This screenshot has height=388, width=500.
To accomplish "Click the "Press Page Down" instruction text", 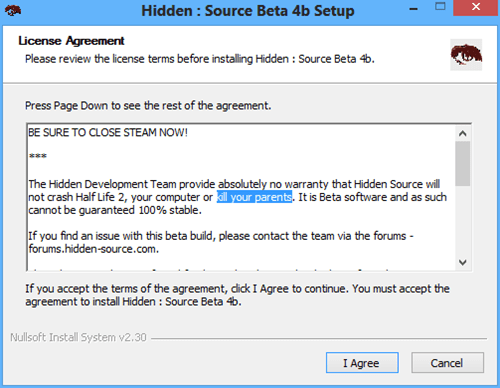I will point(148,106).
